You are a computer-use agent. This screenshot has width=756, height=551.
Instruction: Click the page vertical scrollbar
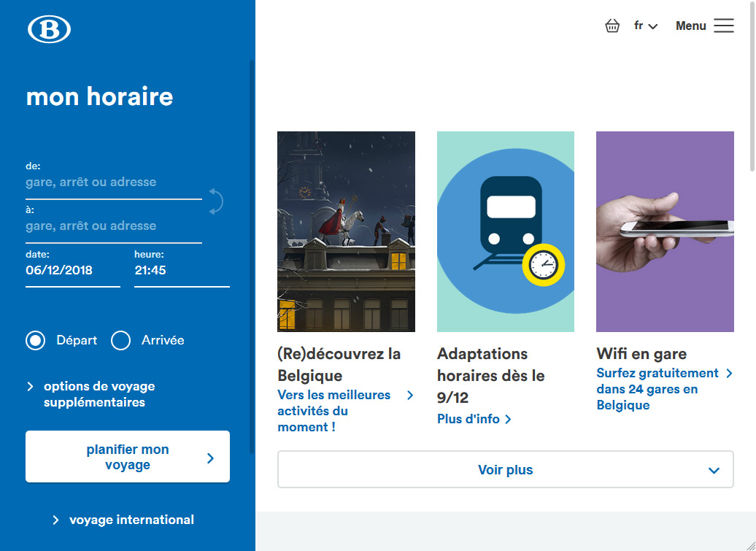pos(752,86)
